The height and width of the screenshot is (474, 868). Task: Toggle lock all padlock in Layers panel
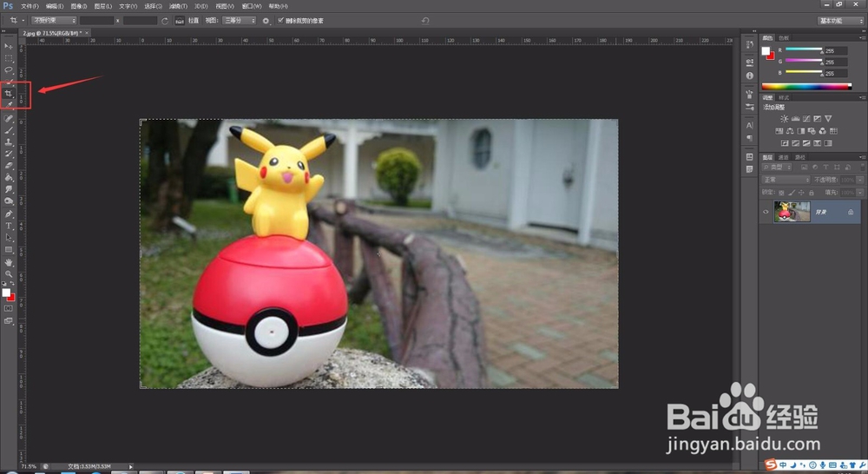[x=812, y=193]
